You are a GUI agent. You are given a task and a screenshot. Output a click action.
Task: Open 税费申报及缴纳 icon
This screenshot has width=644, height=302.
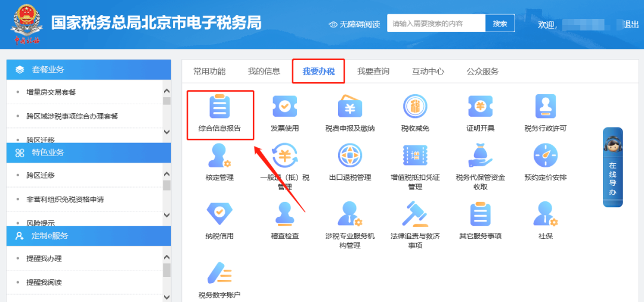pyautogui.click(x=350, y=106)
